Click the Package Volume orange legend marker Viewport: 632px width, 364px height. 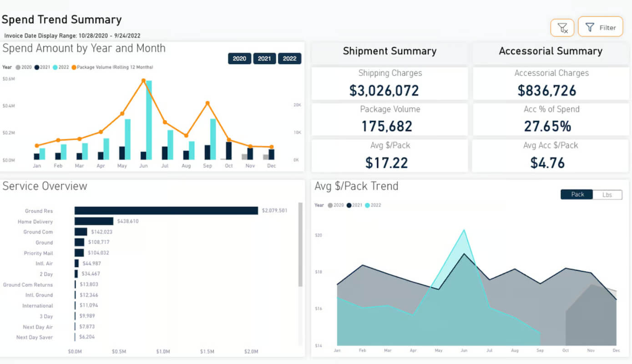(x=74, y=67)
